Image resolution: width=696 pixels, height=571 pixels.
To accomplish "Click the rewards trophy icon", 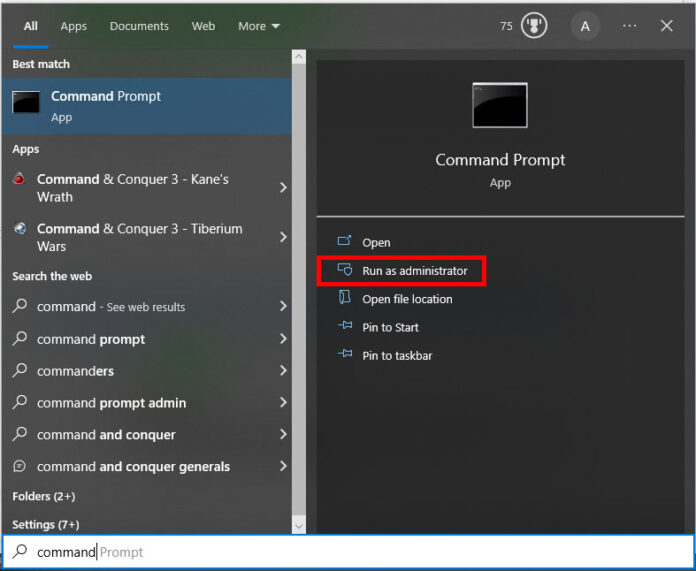I will coord(534,26).
